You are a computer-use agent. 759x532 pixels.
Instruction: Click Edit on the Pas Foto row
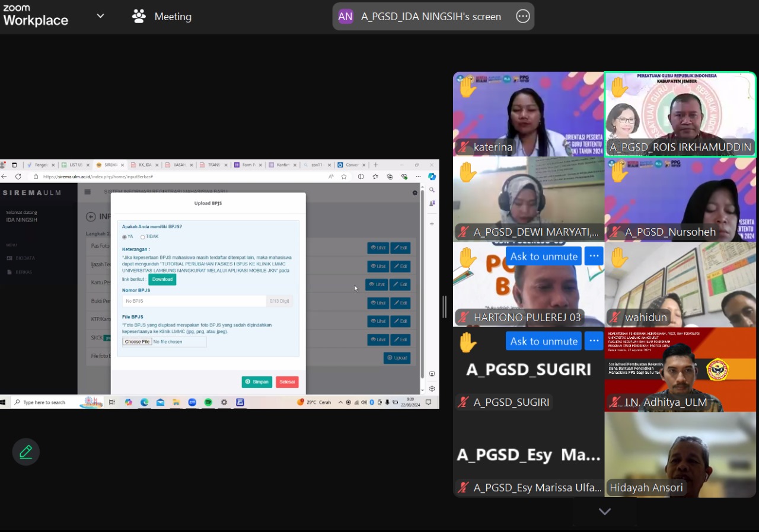tap(400, 248)
